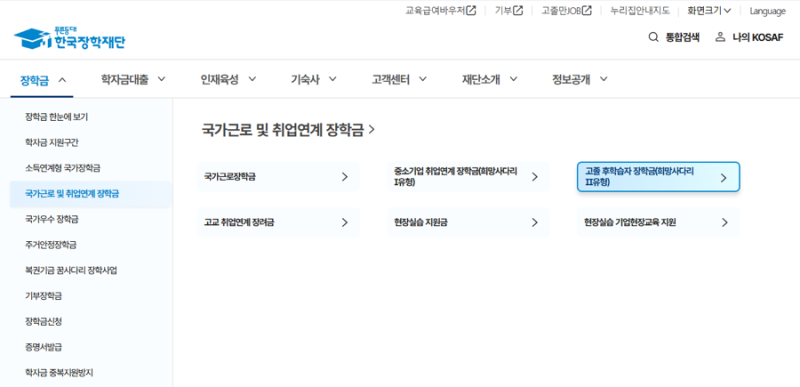Open the 화면크기 dropdown
This screenshot has width=800, height=387.
pos(709,11)
